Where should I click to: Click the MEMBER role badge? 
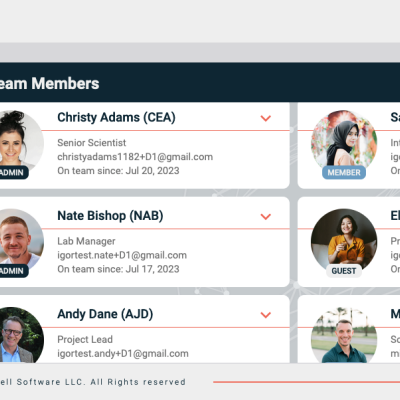(x=344, y=173)
